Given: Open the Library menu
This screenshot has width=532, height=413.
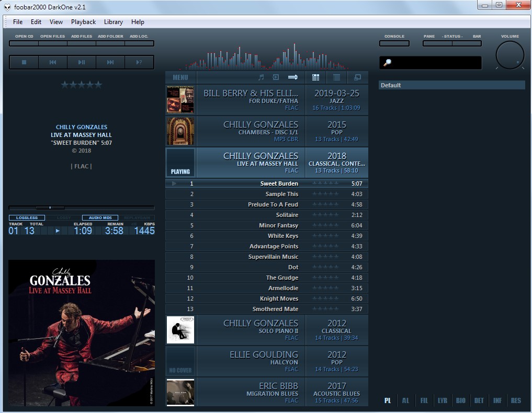Looking at the screenshot, I should pyautogui.click(x=114, y=22).
